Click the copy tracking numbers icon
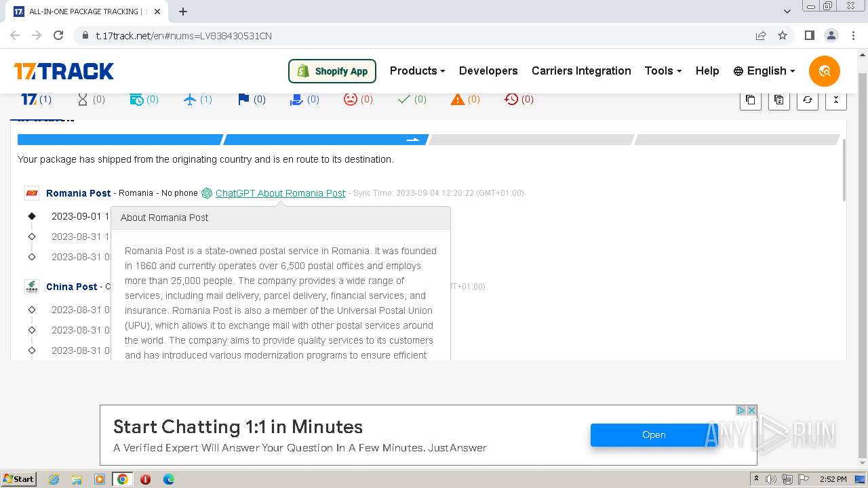The height and width of the screenshot is (488, 868). (750, 100)
